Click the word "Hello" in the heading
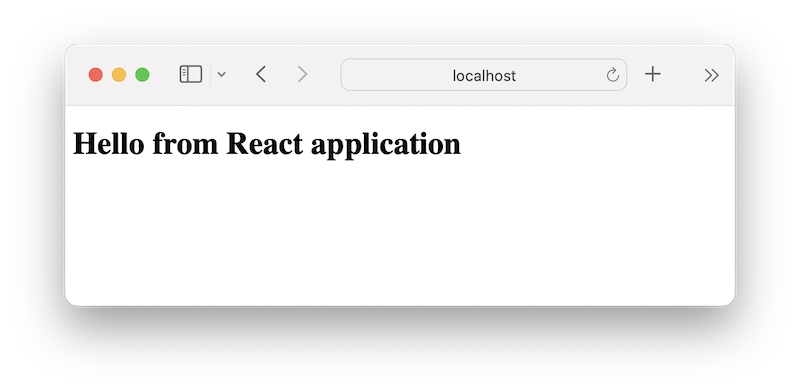This screenshot has height=392, width=800. coord(109,143)
